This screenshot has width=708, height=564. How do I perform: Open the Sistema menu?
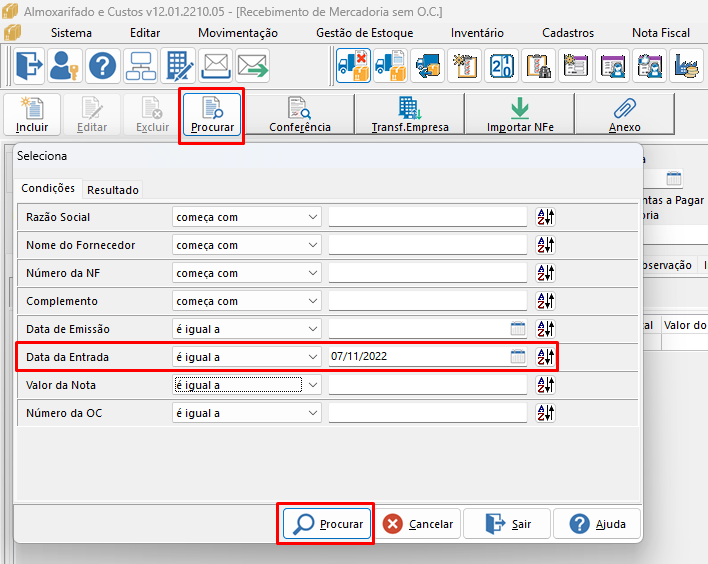pyautogui.click(x=71, y=33)
